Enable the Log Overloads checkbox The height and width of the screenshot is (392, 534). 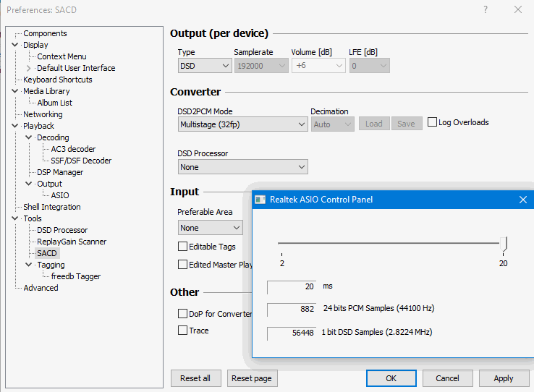pyautogui.click(x=432, y=122)
